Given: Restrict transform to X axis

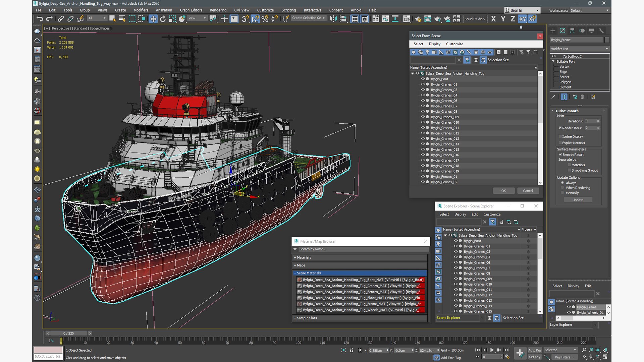Looking at the screenshot, I should 493,19.
